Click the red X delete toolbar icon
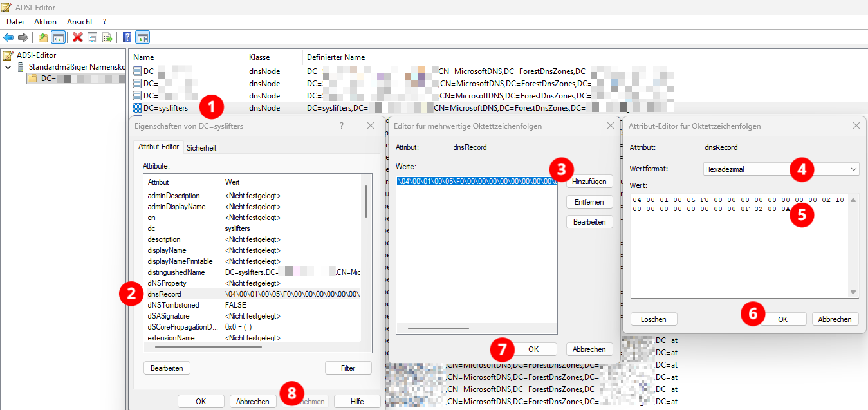The image size is (868, 410). point(78,37)
